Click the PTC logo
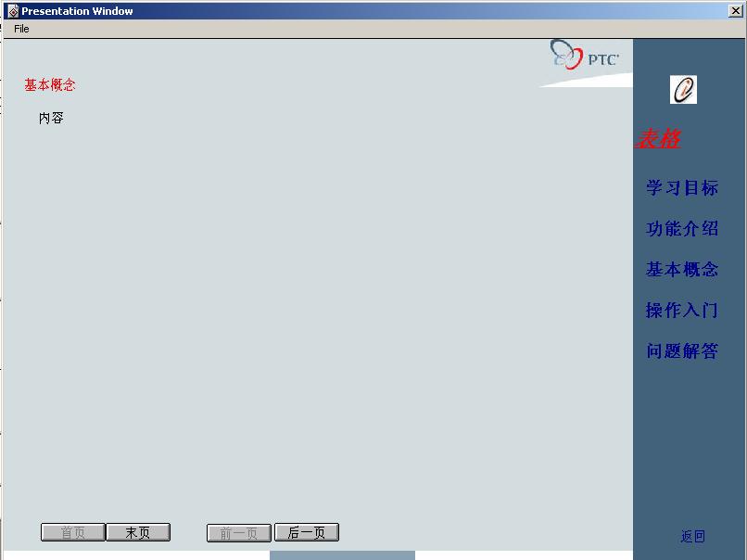747x560 pixels. coord(586,57)
